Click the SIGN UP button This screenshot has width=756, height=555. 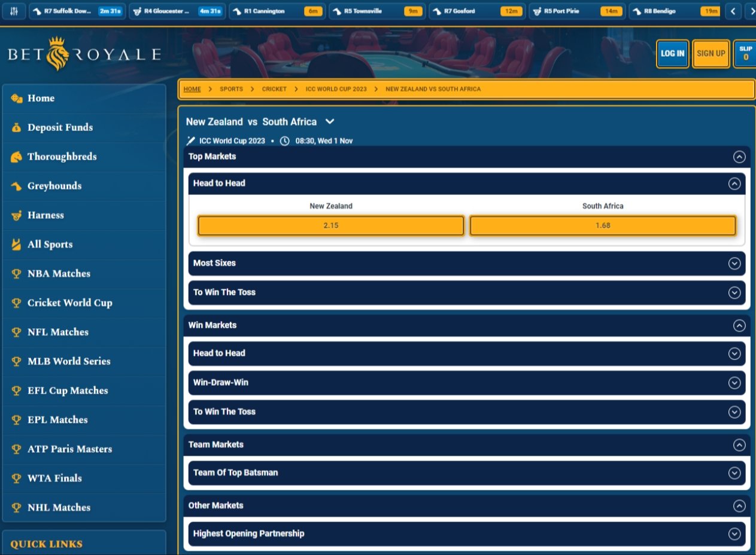click(711, 54)
